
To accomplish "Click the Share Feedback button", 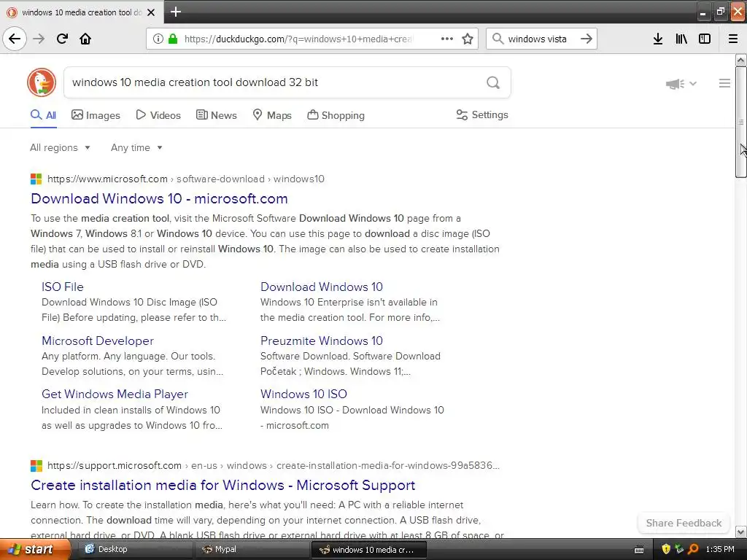I will pos(684,523).
